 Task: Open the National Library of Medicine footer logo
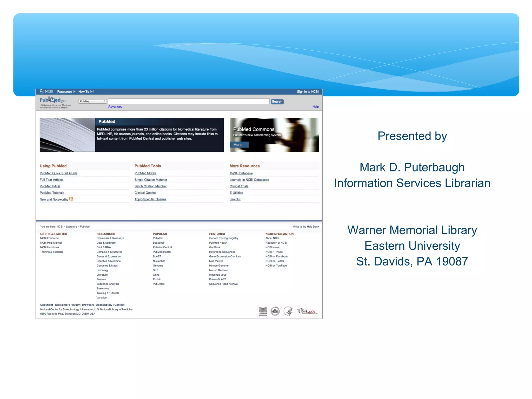click(x=263, y=311)
